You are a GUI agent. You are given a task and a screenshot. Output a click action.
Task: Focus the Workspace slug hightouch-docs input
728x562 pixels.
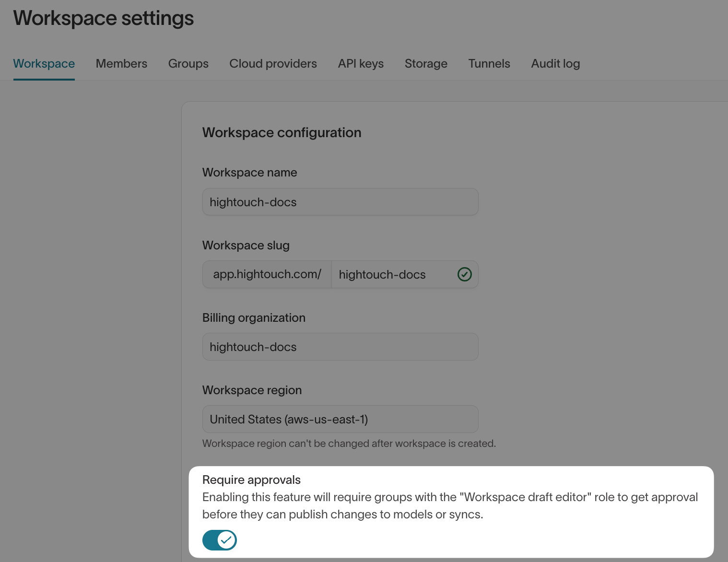[x=393, y=274]
